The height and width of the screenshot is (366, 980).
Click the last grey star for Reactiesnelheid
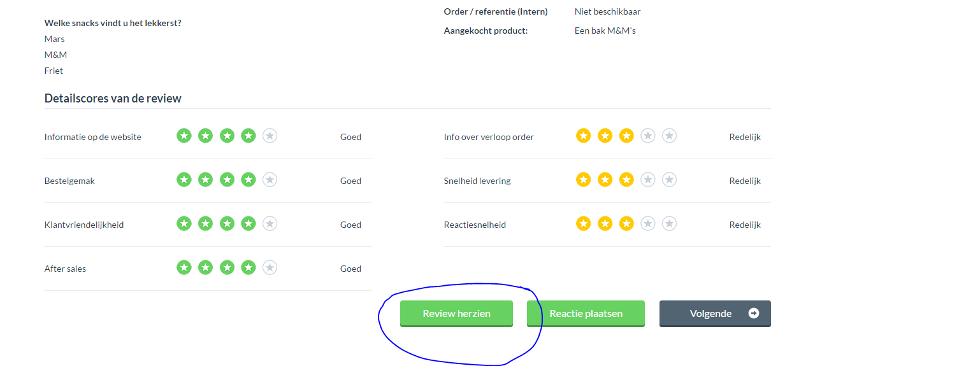(x=669, y=223)
